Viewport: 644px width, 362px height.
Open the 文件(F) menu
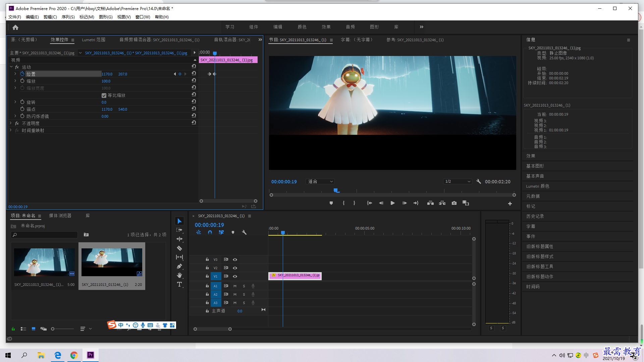tap(14, 17)
